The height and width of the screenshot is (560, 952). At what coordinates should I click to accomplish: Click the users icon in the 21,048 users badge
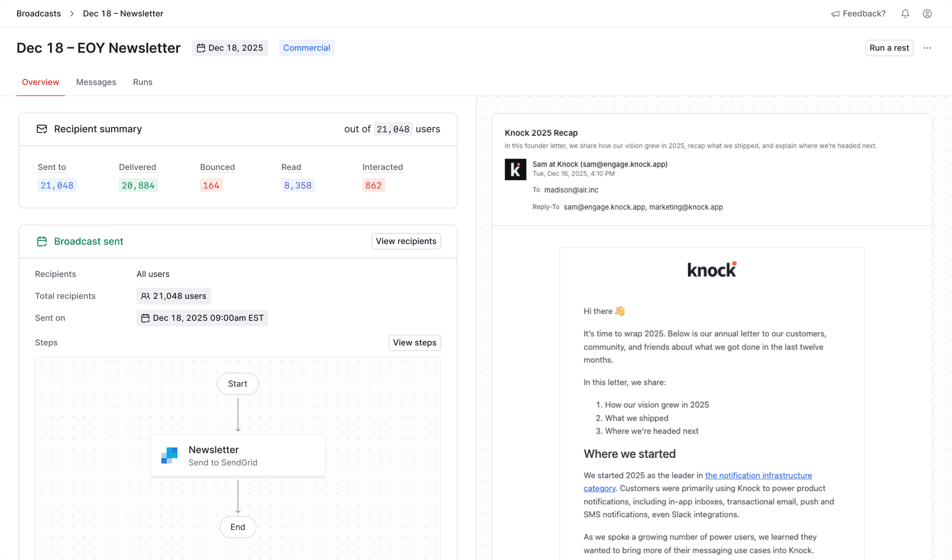pyautogui.click(x=145, y=296)
